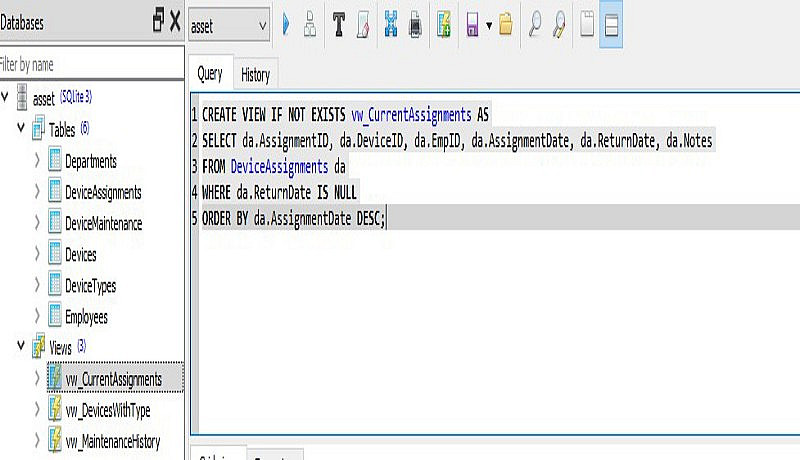Format SQL using the T icon

click(x=338, y=24)
